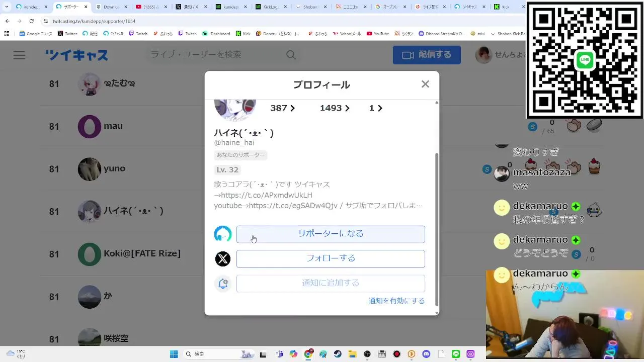Open LINE from taskbar

point(456,354)
